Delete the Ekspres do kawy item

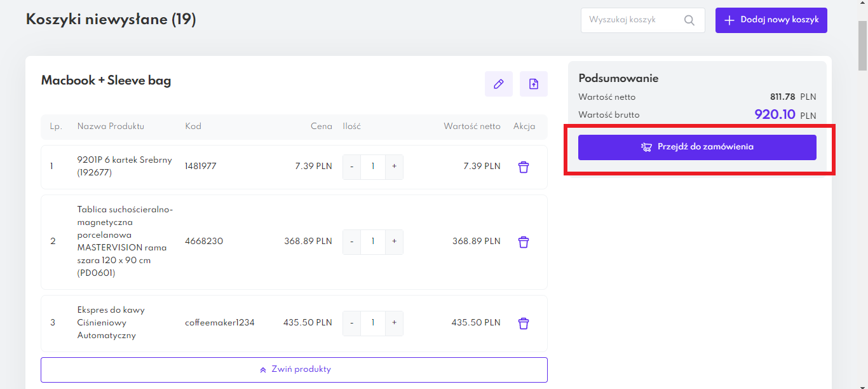pos(523,324)
